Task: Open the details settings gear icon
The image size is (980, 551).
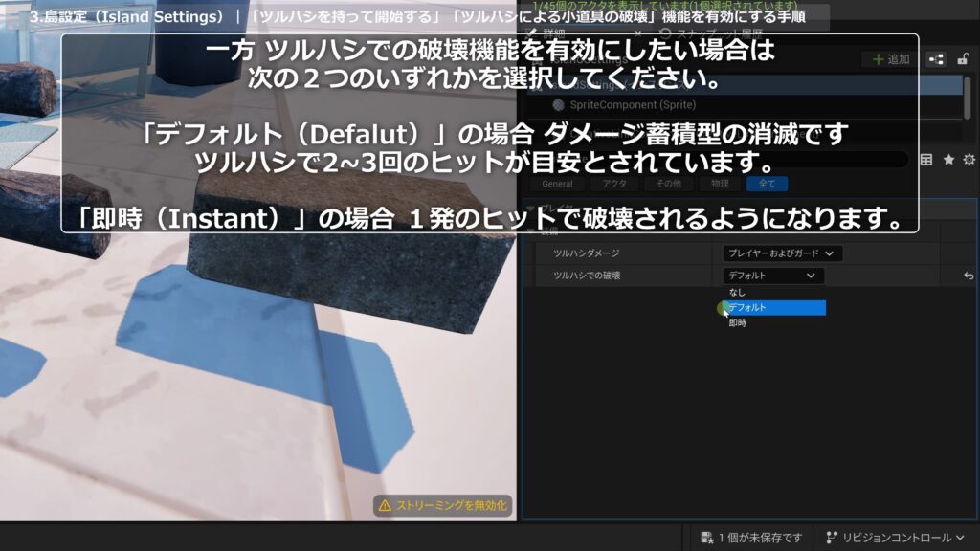Action: pos(969,160)
